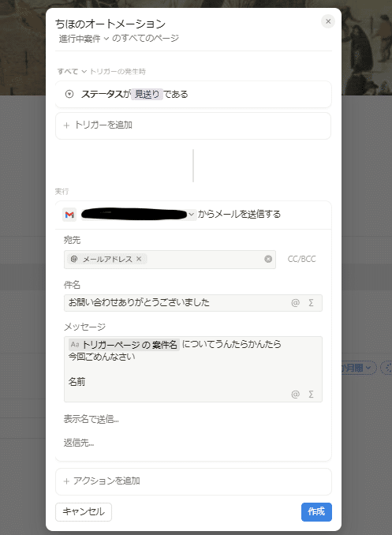The image size is (392, 535).
Task: Click トリガーを追加 to add trigger
Action: (193, 125)
